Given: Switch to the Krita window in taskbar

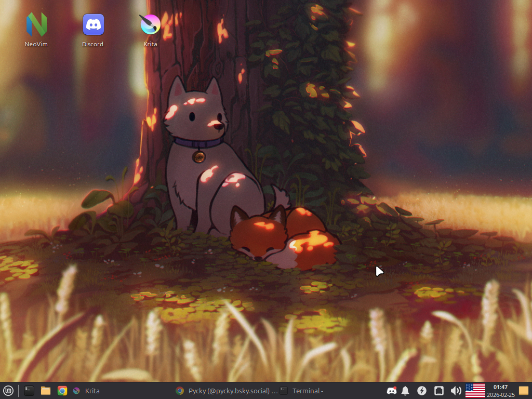Looking at the screenshot, I should 86,391.
